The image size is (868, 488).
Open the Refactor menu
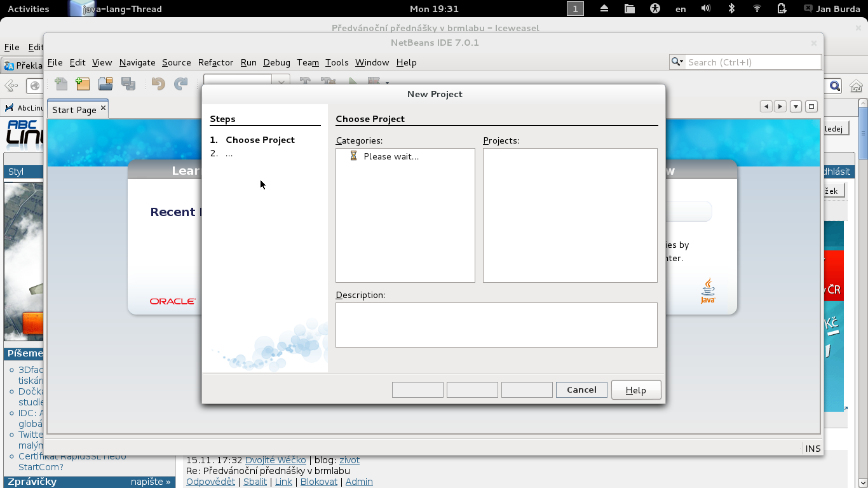click(216, 62)
